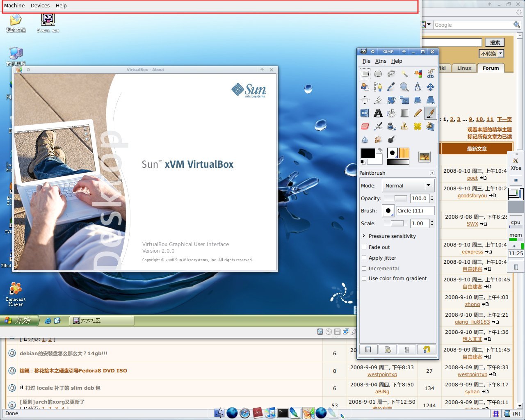Pick the Pencil tool in GIMP
This screenshot has height=420, width=525.
(x=418, y=113)
